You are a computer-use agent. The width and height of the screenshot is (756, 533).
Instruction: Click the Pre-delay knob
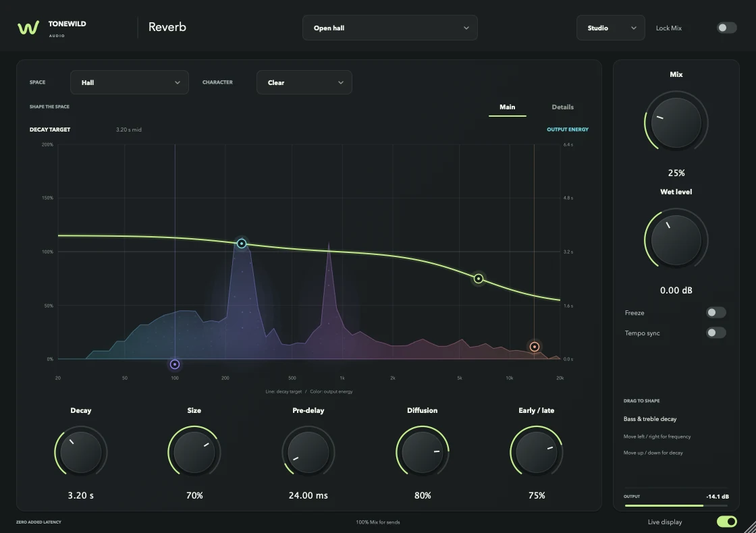[308, 453]
